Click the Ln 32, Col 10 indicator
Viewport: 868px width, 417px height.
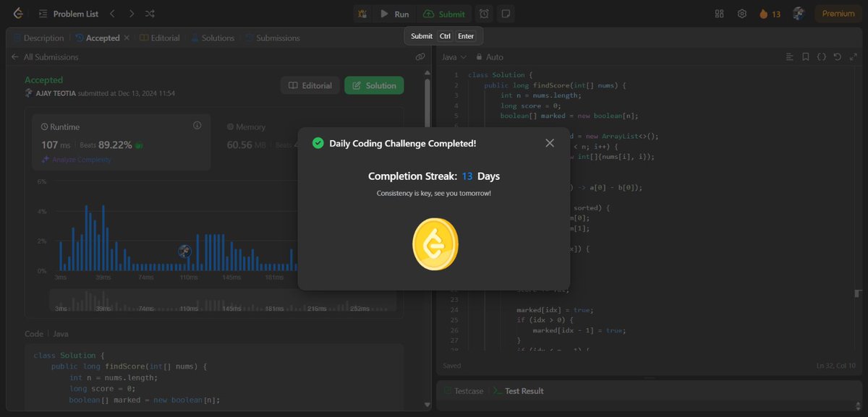(x=837, y=366)
